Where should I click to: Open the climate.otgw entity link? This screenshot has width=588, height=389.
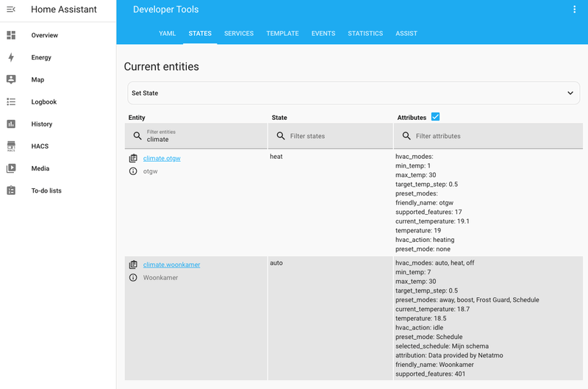click(x=162, y=158)
